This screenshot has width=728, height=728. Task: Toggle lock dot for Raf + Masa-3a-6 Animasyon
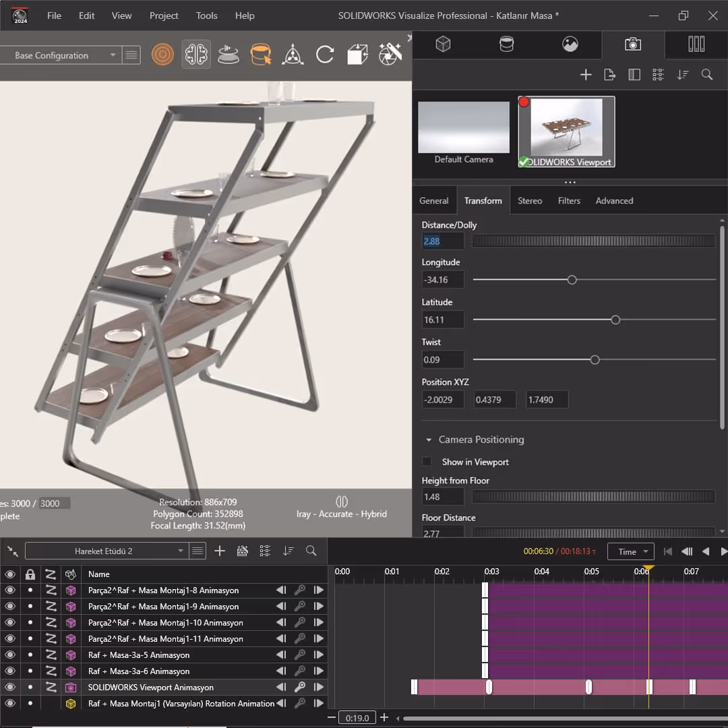(x=30, y=671)
